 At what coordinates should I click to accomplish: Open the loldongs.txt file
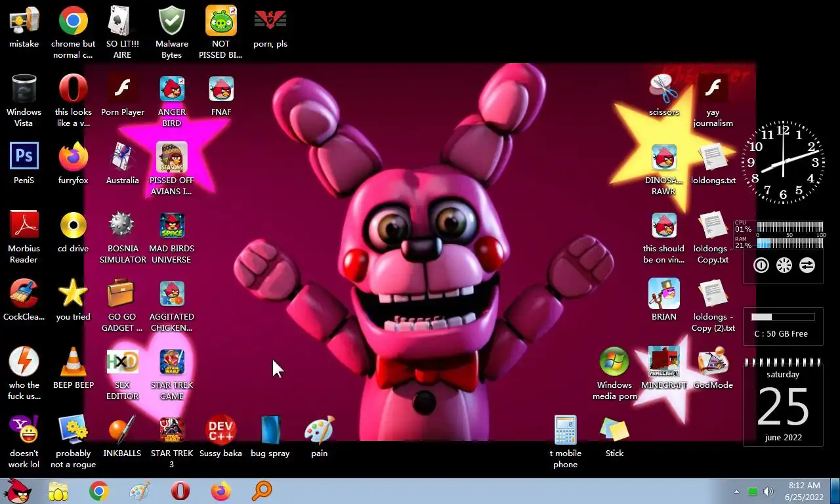713,157
